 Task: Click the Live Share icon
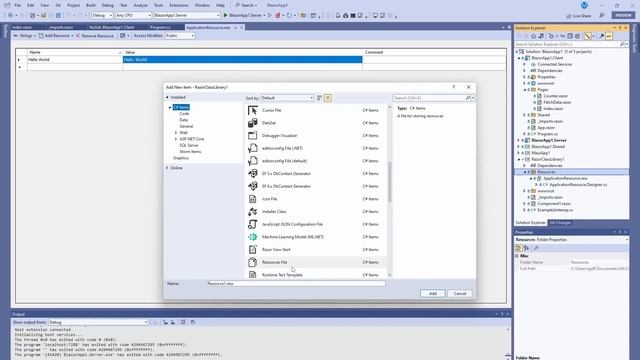pyautogui.click(x=569, y=16)
